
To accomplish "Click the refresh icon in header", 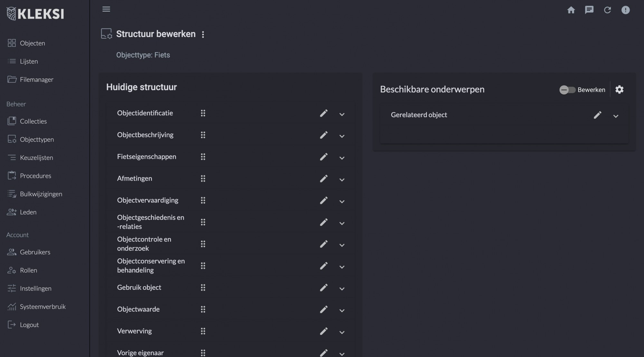I will point(608,10).
